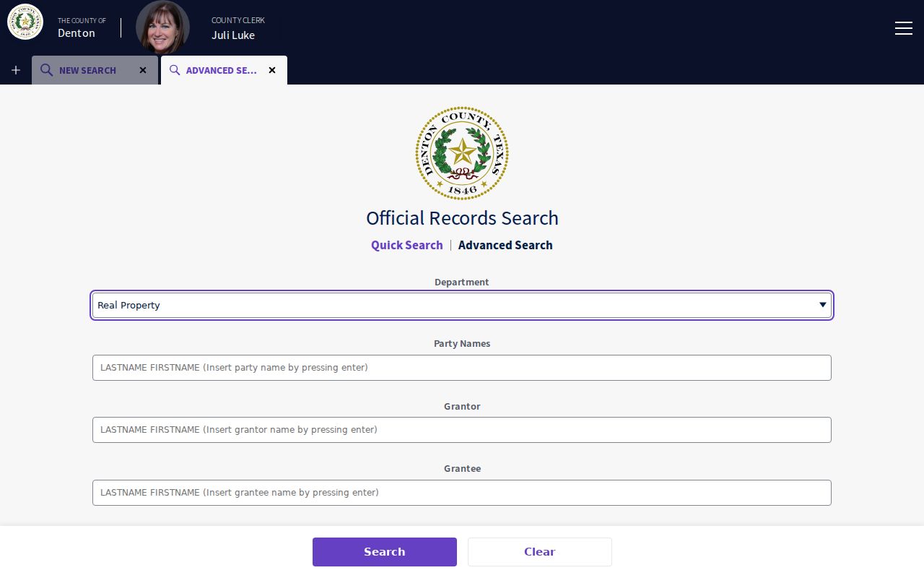Click the plus icon to add a tab

[x=16, y=70]
